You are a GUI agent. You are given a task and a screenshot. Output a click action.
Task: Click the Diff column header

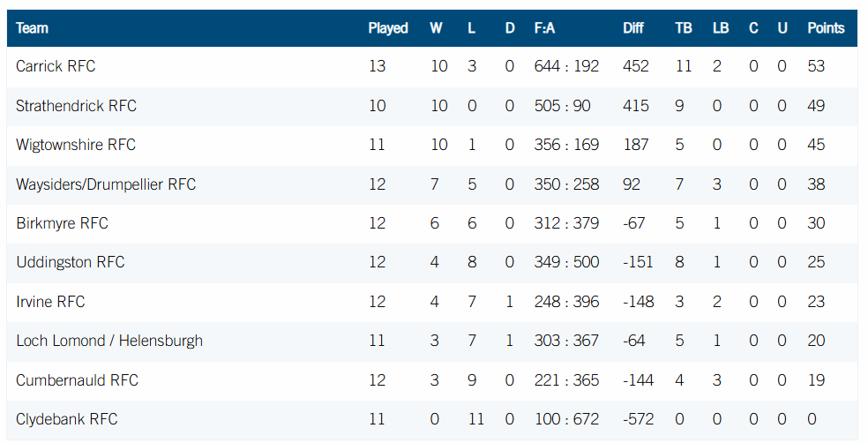coord(633,28)
